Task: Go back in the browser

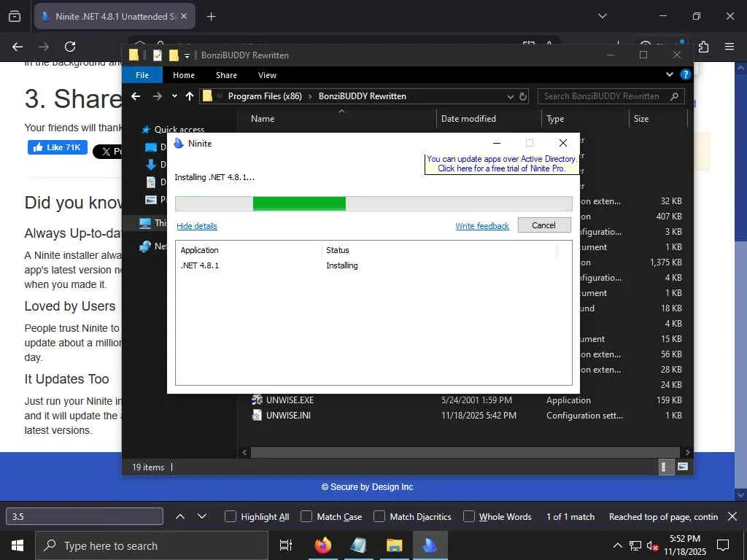Action: coord(18,47)
